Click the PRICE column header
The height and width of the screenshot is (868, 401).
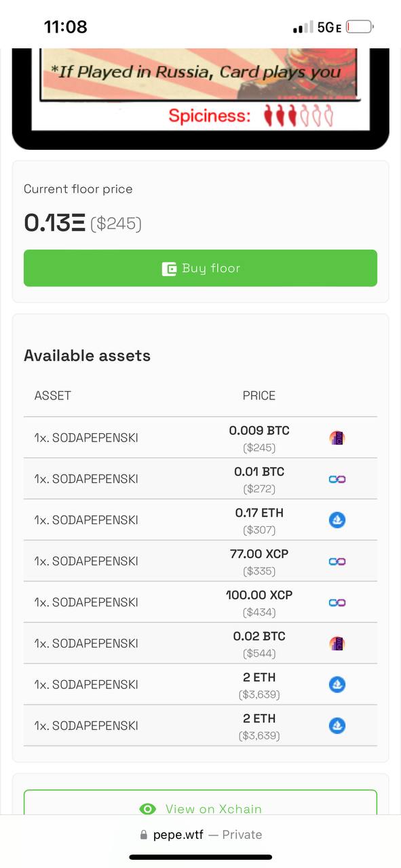259,395
